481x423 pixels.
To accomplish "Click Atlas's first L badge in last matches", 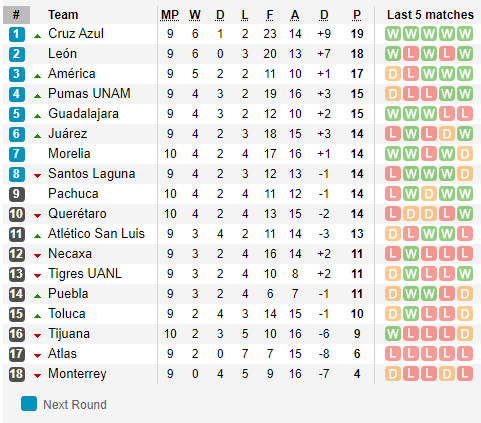I will click(393, 354).
